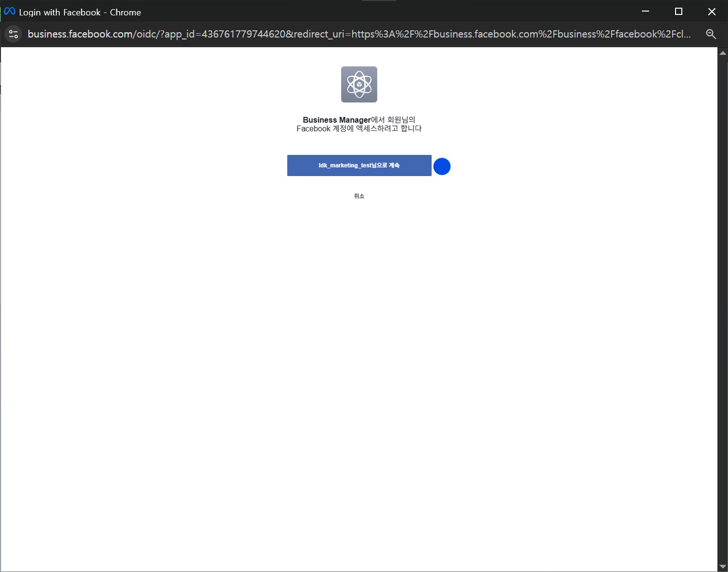Image resolution: width=728 pixels, height=572 pixels.
Task: Click the 취소 cancel link
Action: [359, 196]
